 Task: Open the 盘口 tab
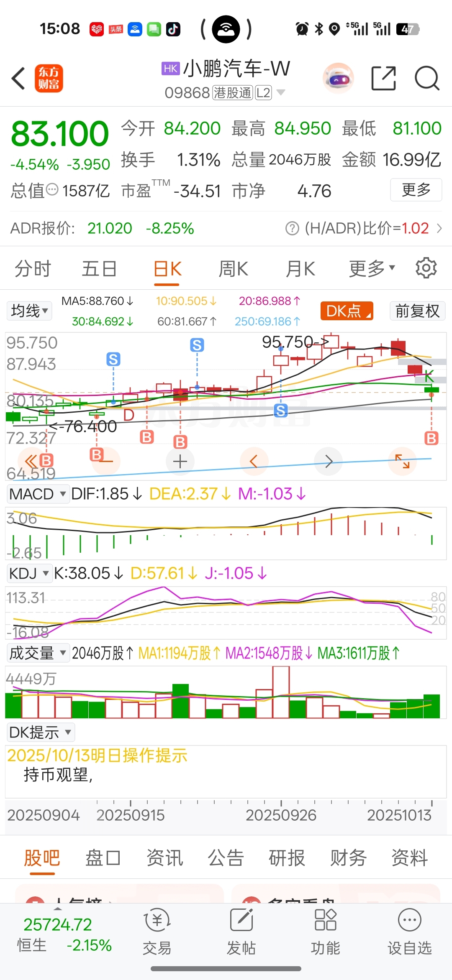click(103, 858)
